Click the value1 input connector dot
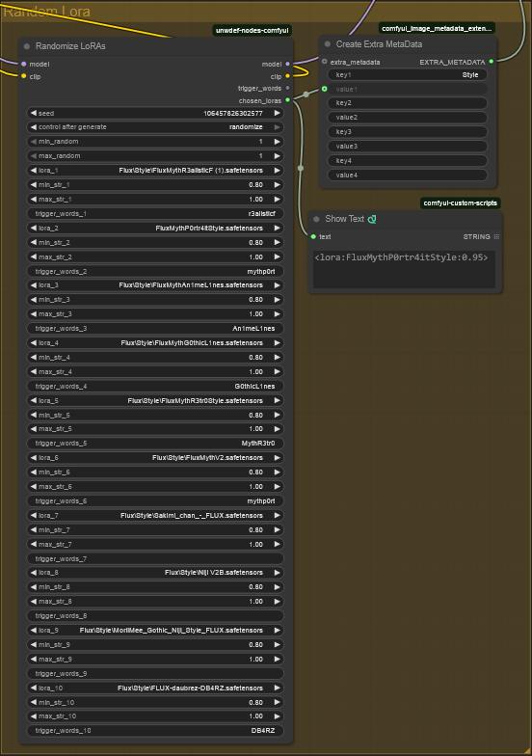Viewport: 532px width, 756px height. [x=324, y=89]
